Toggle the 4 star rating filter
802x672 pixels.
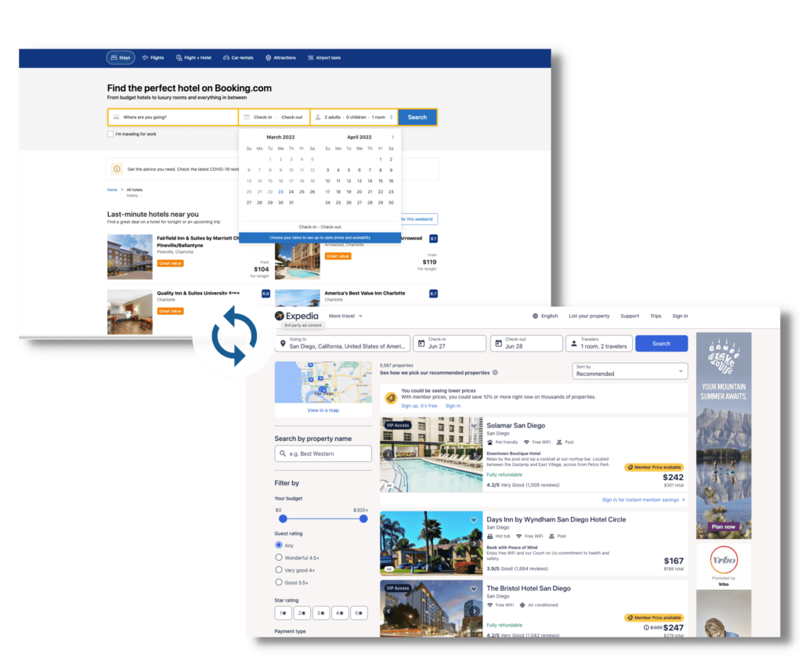[x=340, y=612]
